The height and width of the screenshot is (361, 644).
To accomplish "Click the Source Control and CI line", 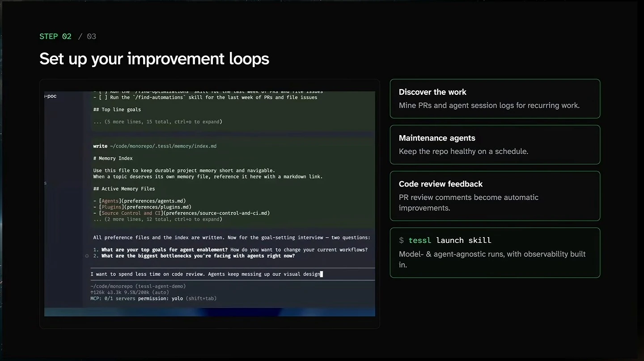I will click(182, 213).
